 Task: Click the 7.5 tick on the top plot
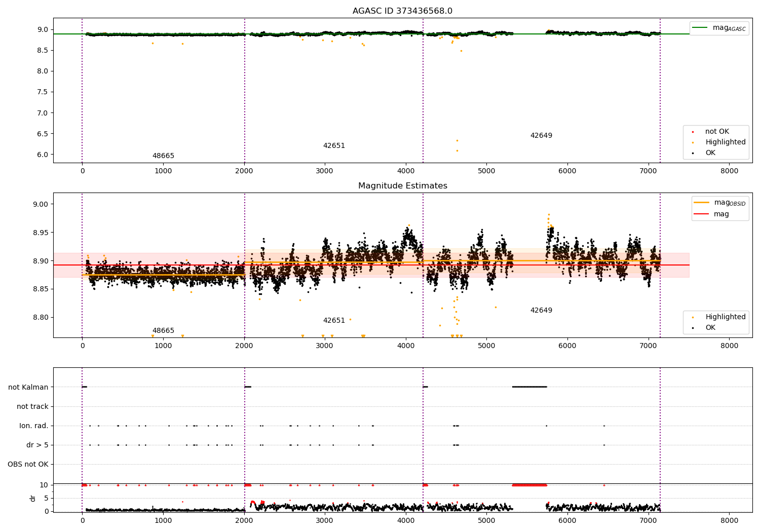pos(43,92)
